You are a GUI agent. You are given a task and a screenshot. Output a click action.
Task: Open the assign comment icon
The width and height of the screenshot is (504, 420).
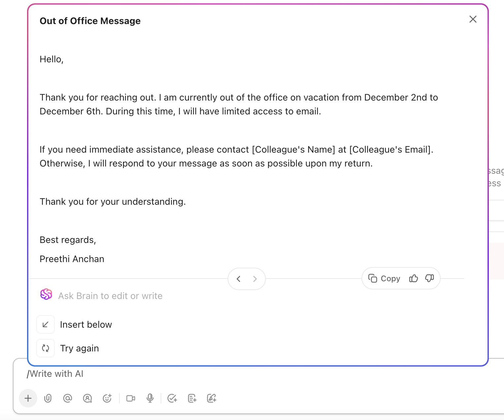[x=87, y=398]
